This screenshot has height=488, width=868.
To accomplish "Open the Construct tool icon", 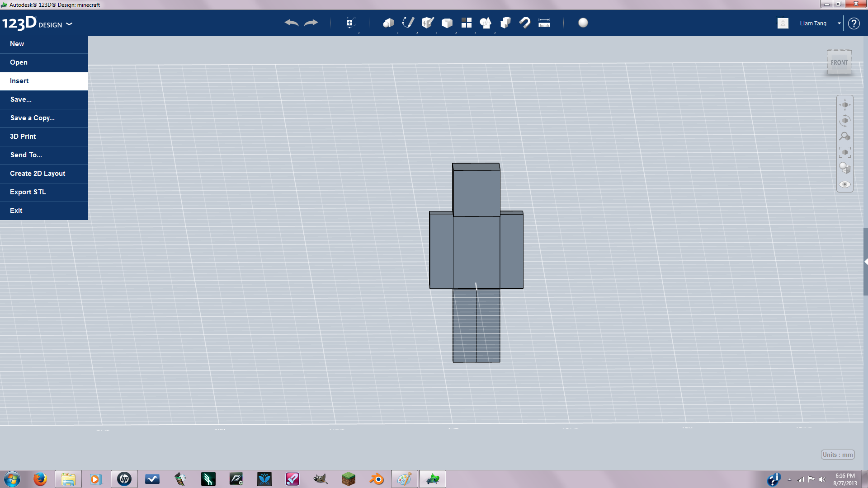I will coord(428,23).
